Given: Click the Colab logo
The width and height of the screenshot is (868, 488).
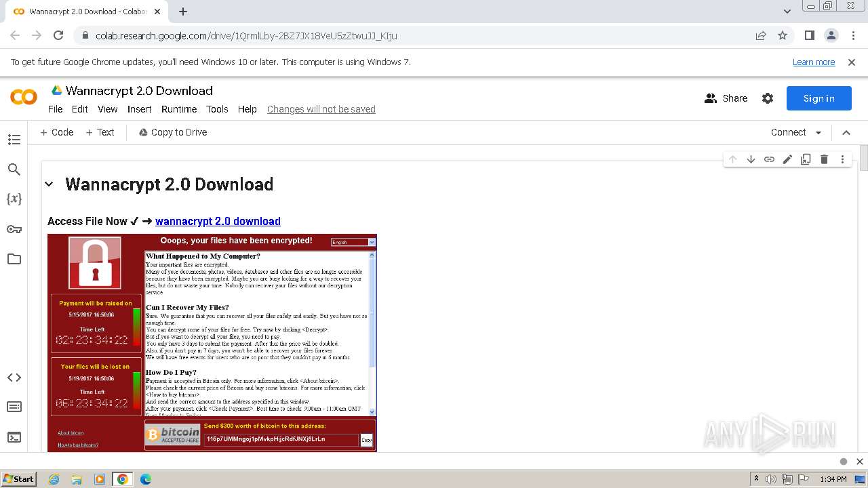Looking at the screenshot, I should coord(24,98).
